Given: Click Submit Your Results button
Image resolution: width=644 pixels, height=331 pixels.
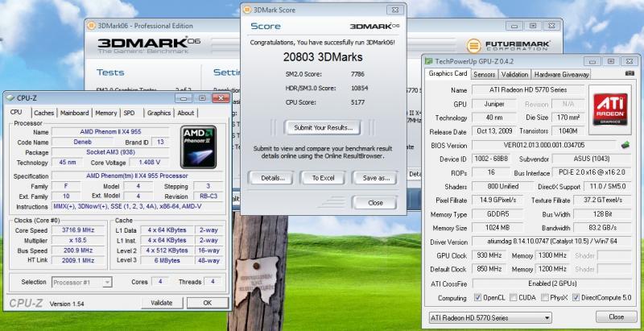Looking at the screenshot, I should (324, 128).
